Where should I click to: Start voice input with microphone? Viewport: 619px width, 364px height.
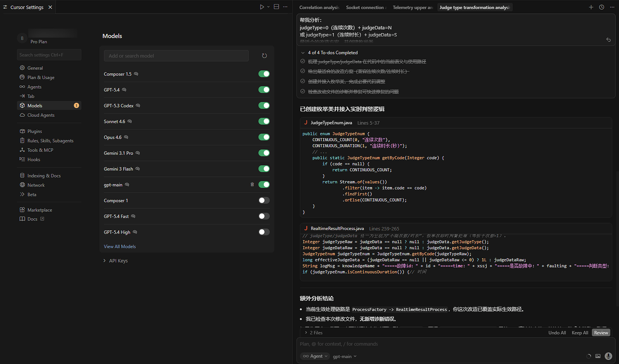pos(608,356)
